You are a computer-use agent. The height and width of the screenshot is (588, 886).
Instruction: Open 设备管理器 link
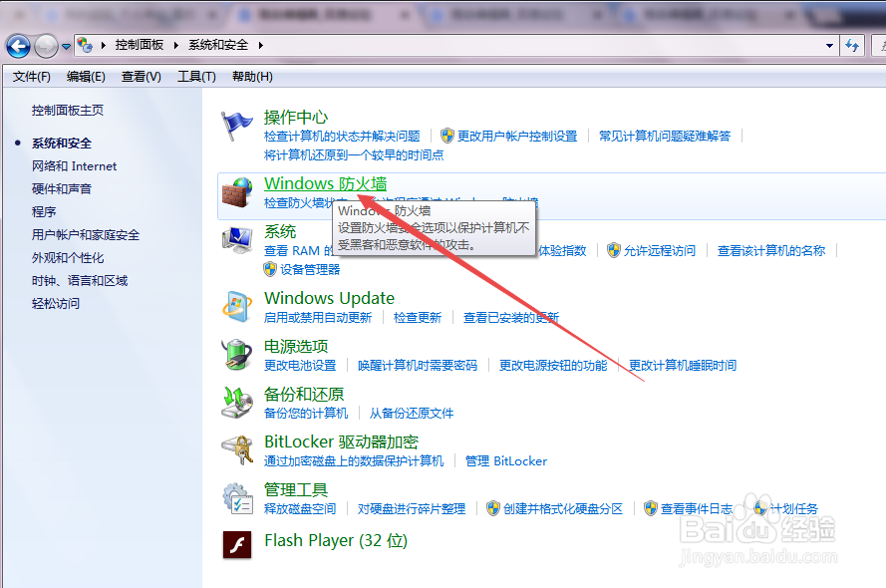pyautogui.click(x=310, y=270)
